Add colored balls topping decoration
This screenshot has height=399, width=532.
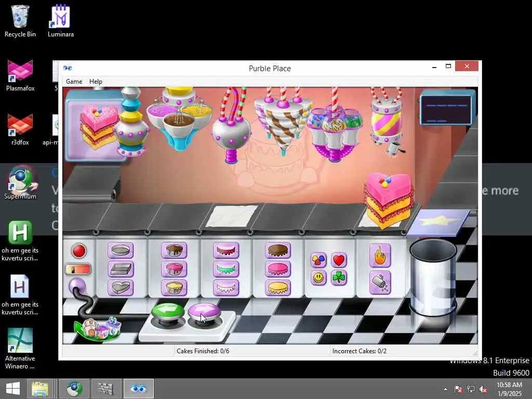click(x=318, y=260)
